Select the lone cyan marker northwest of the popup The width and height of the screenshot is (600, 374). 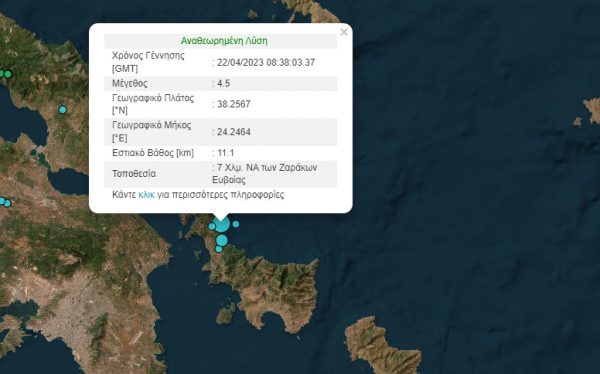(62, 110)
